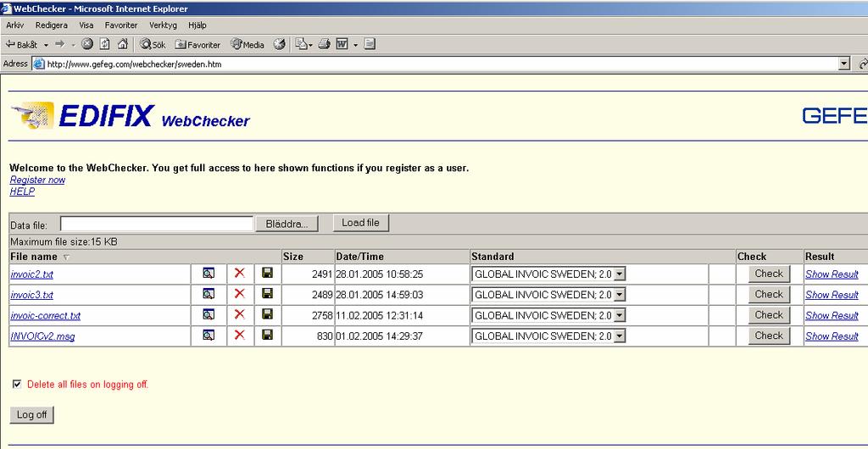Check invoic3.txt with its Check button
868x449 pixels.
769,294
